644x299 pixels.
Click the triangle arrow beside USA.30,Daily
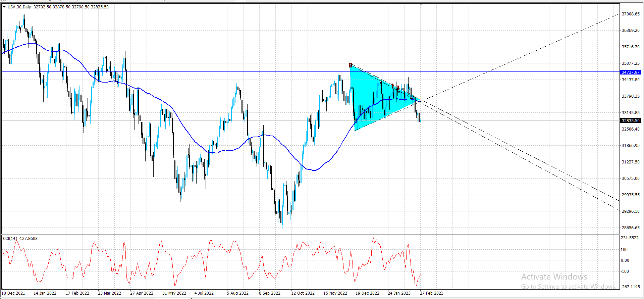click(x=4, y=7)
